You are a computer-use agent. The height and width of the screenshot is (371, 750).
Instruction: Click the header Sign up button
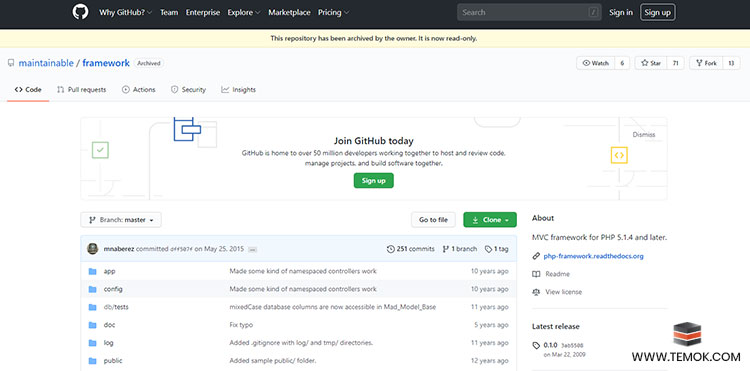point(658,12)
